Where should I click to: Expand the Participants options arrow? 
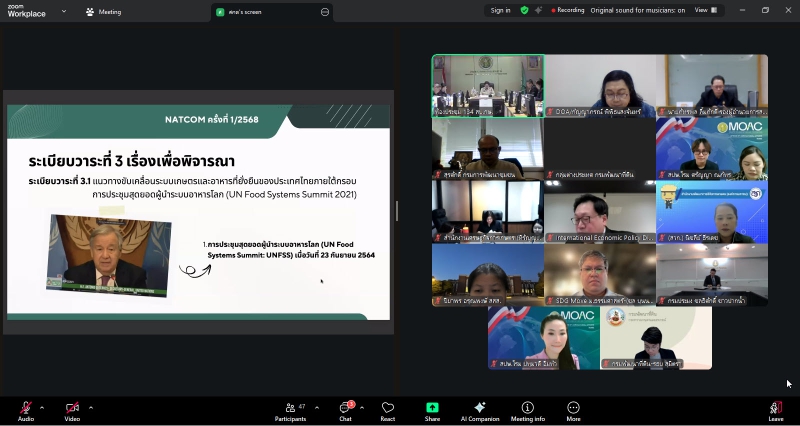pos(317,407)
